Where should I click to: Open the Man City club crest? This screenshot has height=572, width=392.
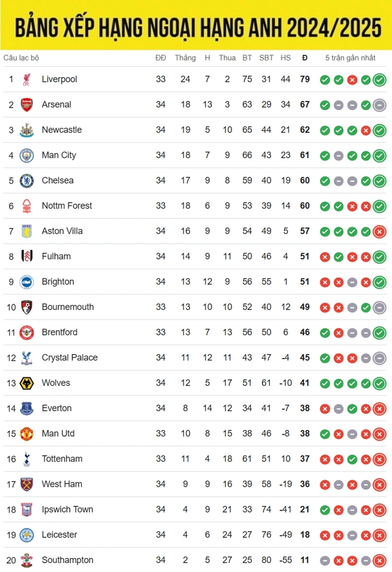pos(26,155)
